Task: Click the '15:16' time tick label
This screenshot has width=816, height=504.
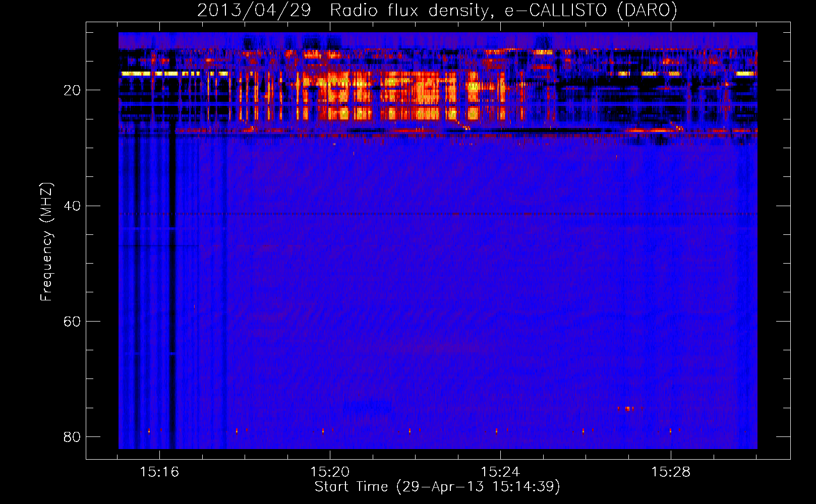Action: (x=159, y=472)
